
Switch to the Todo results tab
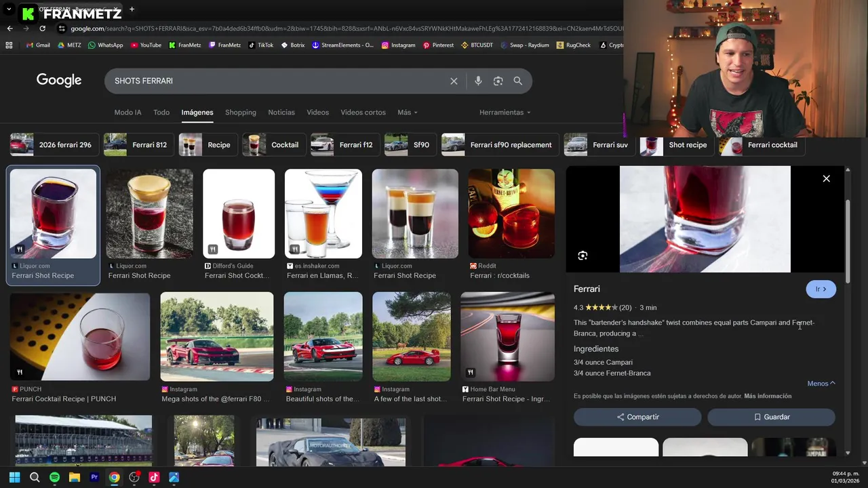click(x=161, y=113)
